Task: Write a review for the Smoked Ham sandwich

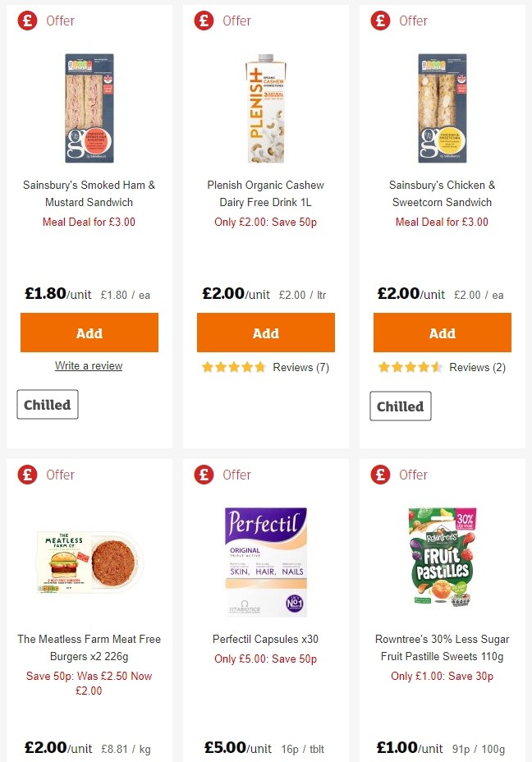Action: coord(89,365)
